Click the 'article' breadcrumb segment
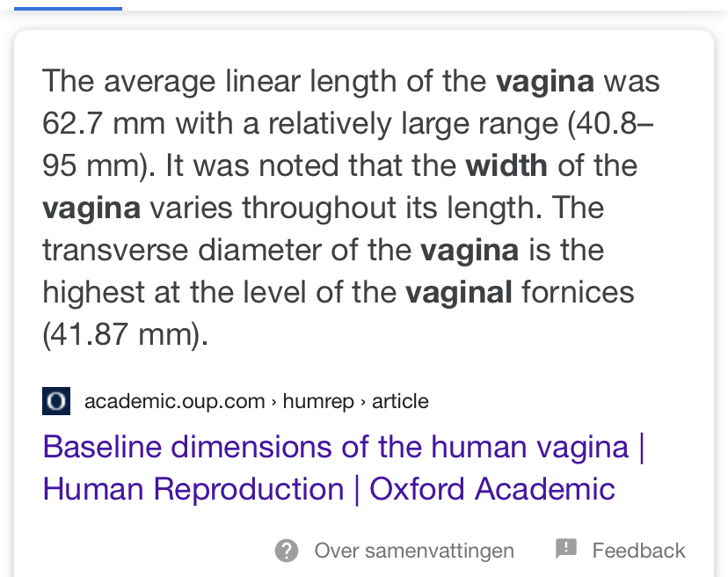Screen dimensions: 728x577 400,402
